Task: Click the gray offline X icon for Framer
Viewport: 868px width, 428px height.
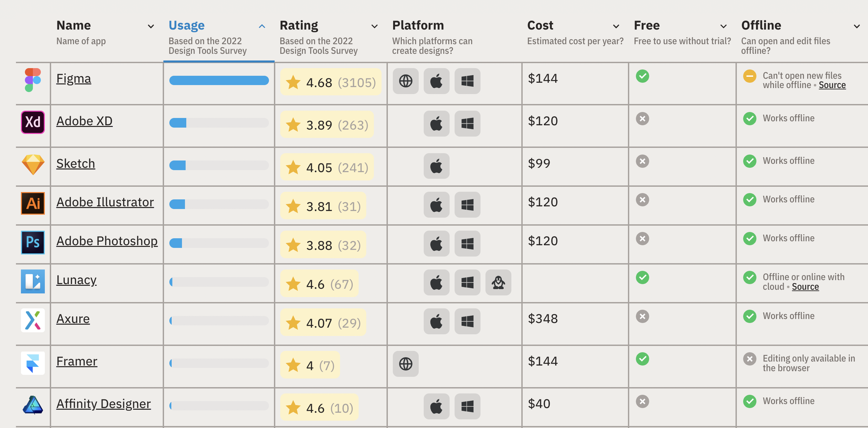Action: (x=749, y=359)
